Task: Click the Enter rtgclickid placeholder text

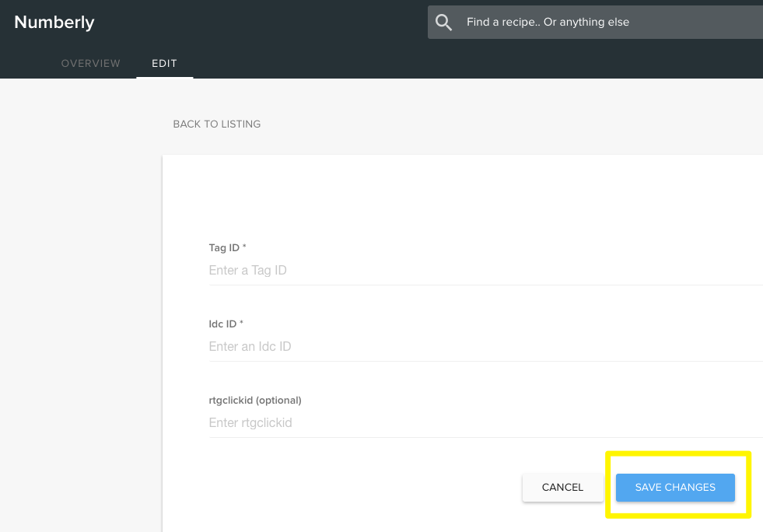Action: click(250, 422)
